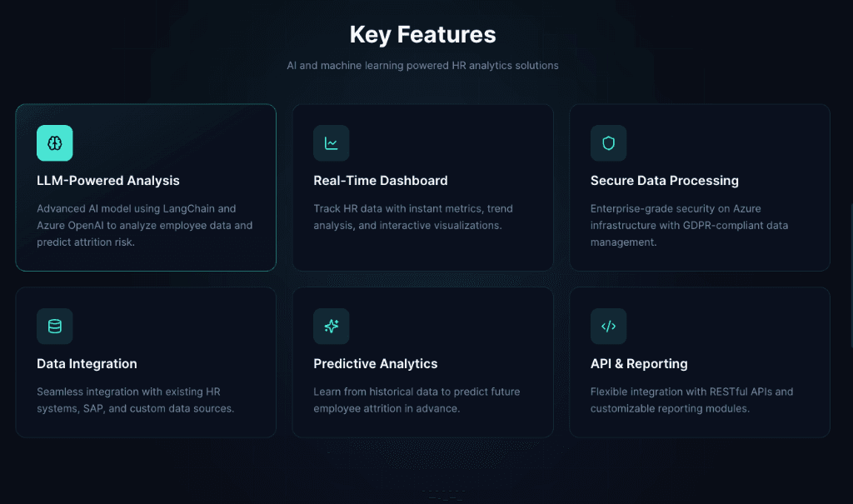Click the sparkles icon for Predictive Analytics
This screenshot has width=853, height=504.
coord(332,327)
